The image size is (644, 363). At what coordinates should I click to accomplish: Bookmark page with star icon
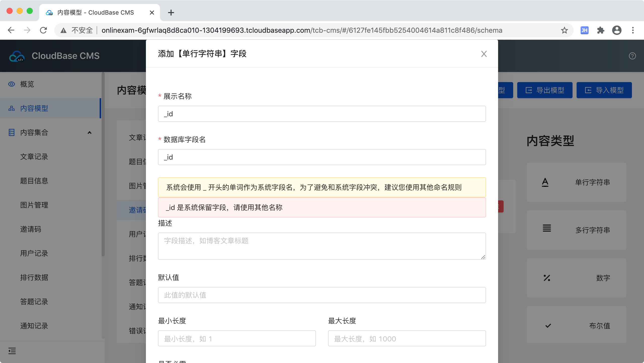[564, 30]
